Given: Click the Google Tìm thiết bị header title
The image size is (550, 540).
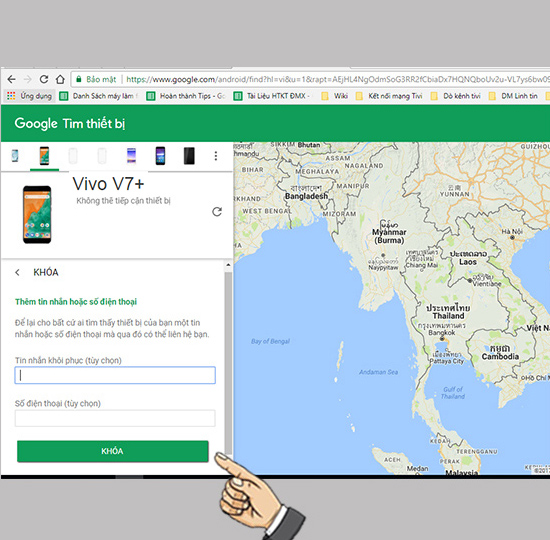Looking at the screenshot, I should click(x=70, y=124).
